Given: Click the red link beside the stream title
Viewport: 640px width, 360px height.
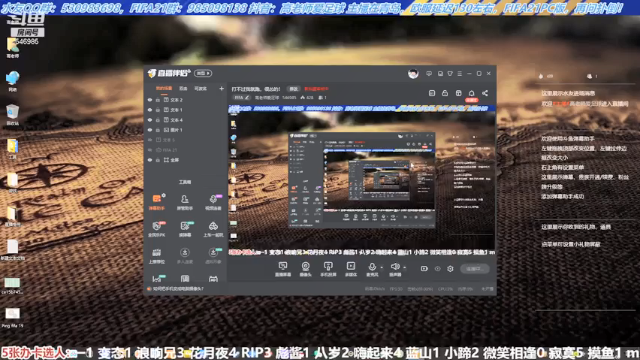Looking at the screenshot, I should point(316,89).
